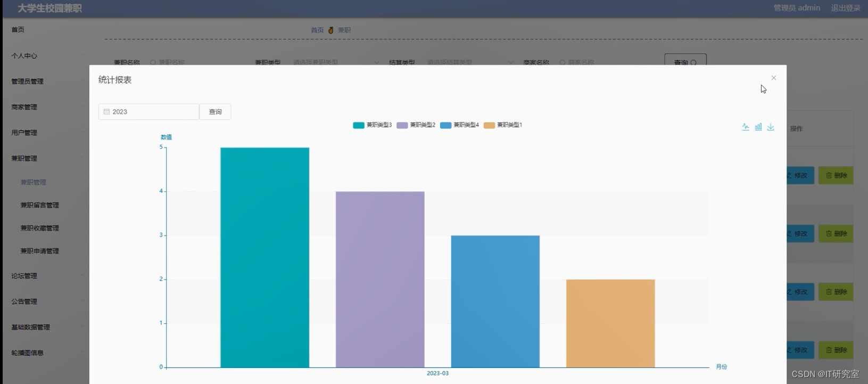Save chart as image download icon
This screenshot has width=868, height=384.
(771, 127)
